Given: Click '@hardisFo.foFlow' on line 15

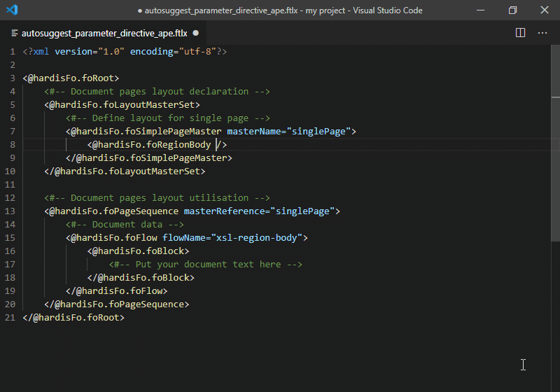Looking at the screenshot, I should pyautogui.click(x=114, y=238).
